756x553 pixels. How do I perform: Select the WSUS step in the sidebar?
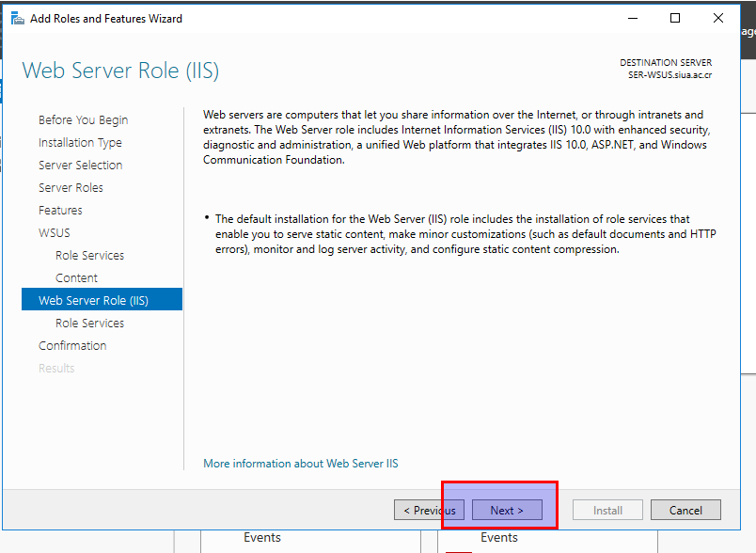[x=55, y=233]
